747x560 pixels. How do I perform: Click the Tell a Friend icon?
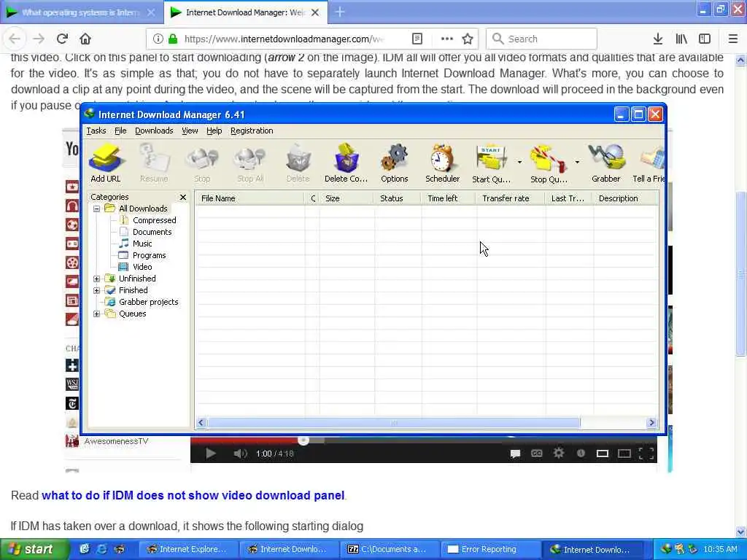click(649, 163)
